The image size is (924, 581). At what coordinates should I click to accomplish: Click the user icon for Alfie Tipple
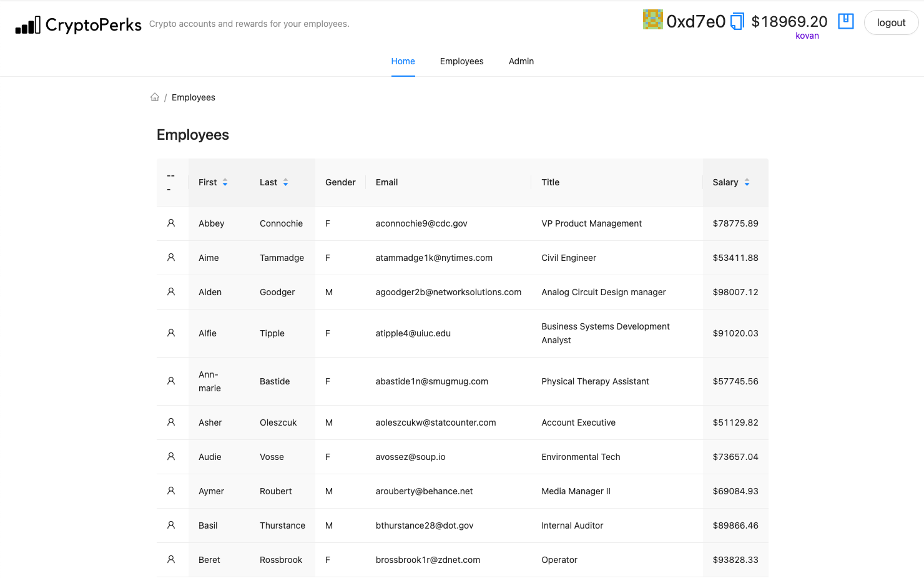pyautogui.click(x=171, y=333)
